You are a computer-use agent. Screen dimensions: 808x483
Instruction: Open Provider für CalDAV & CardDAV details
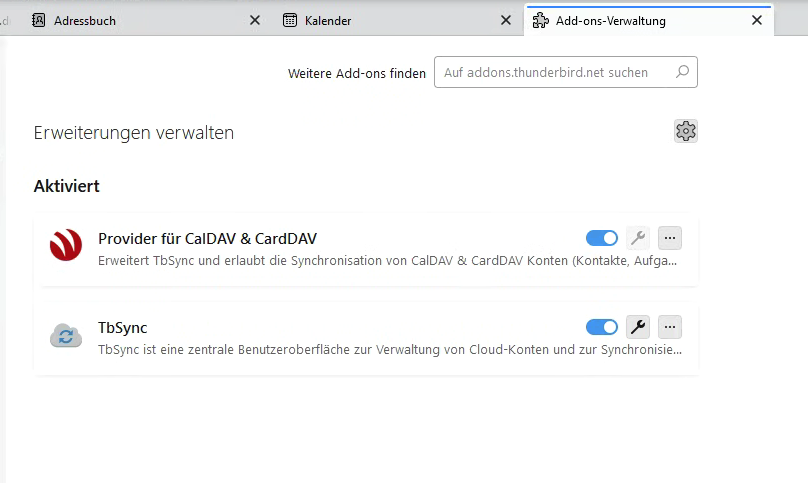pos(208,238)
